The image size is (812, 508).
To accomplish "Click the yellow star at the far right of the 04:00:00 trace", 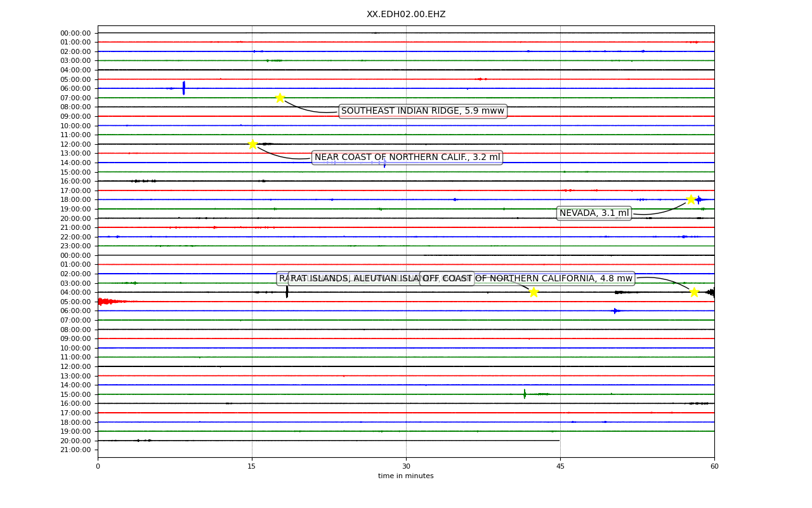I will (x=694, y=292).
